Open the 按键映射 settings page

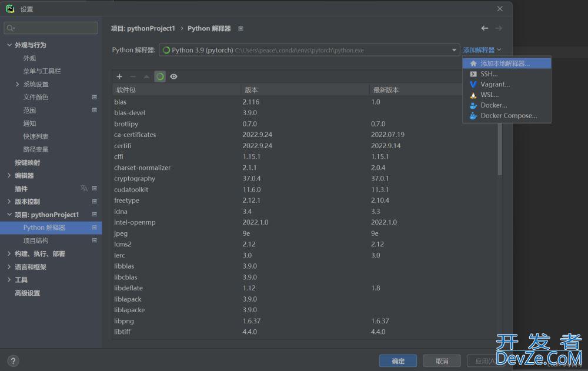28,162
